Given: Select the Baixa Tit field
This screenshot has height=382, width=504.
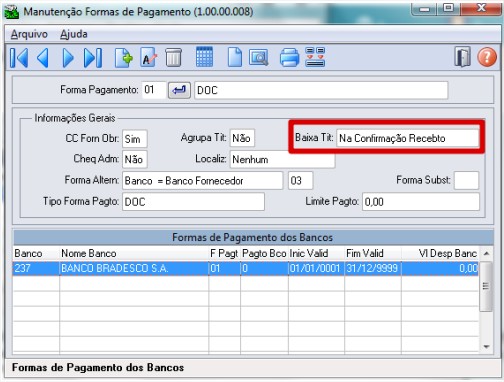Looking at the screenshot, I should click(x=408, y=138).
